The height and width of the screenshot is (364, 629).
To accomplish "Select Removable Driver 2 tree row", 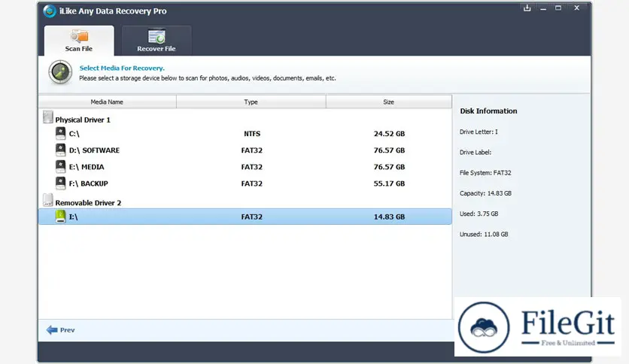I will click(x=245, y=202).
